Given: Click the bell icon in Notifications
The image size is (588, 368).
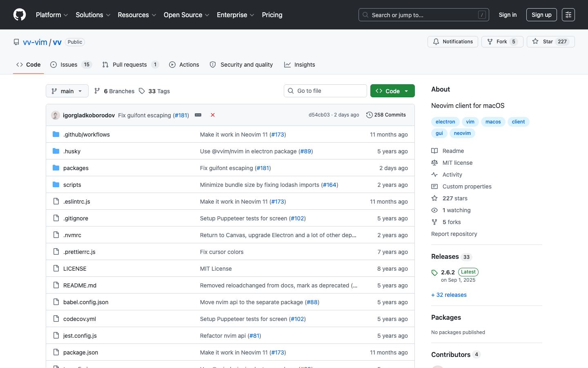Looking at the screenshot, I should coord(436,42).
